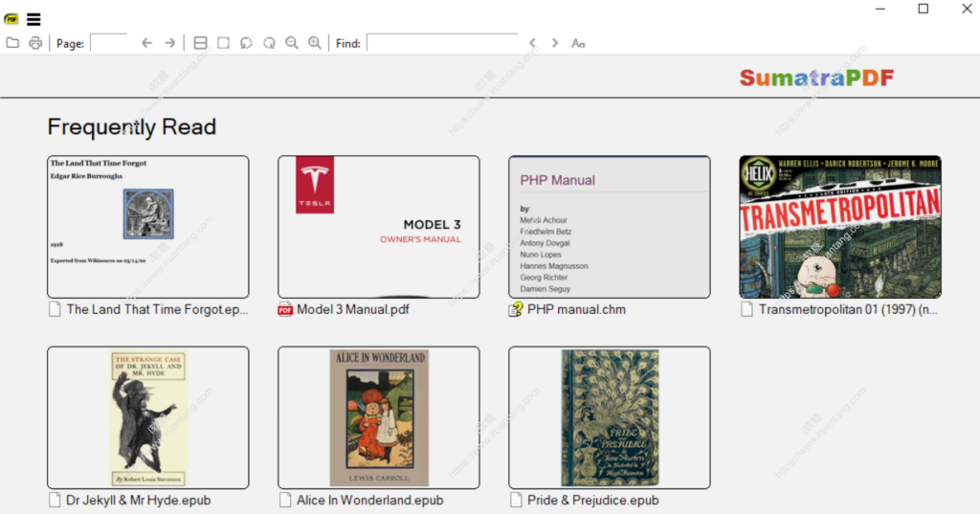
Task: Click the Page number input field
Action: (x=109, y=43)
